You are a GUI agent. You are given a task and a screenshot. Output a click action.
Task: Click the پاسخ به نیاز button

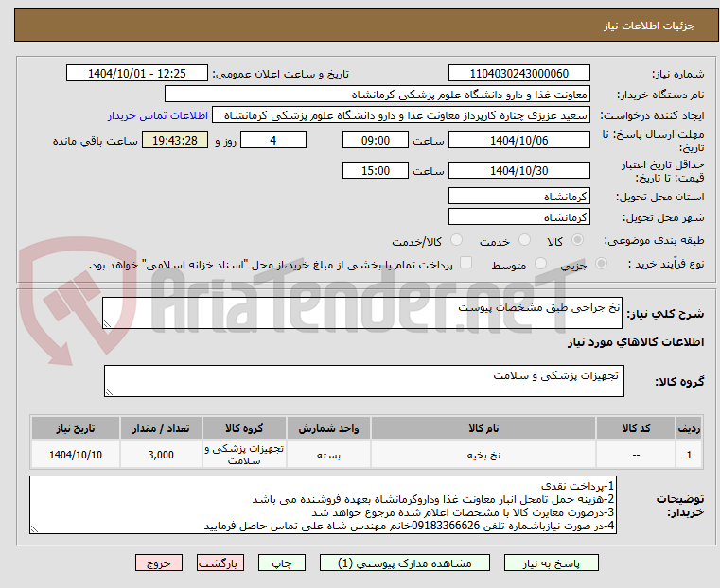point(551,562)
